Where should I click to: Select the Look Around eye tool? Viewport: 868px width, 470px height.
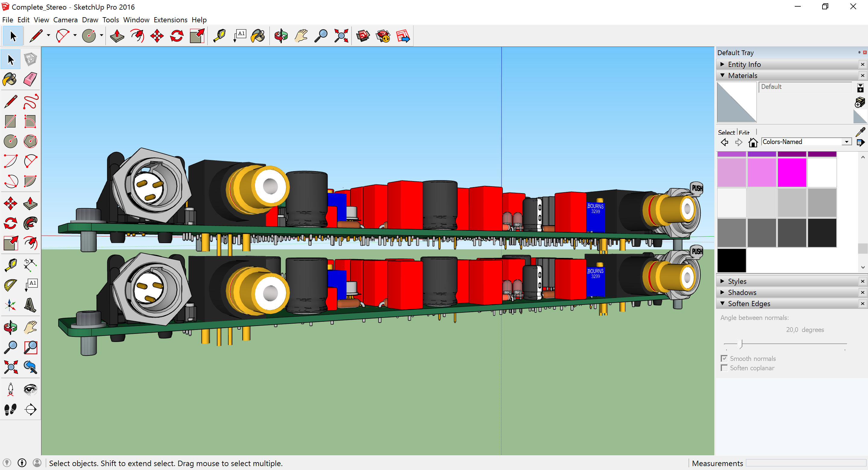pyautogui.click(x=30, y=390)
